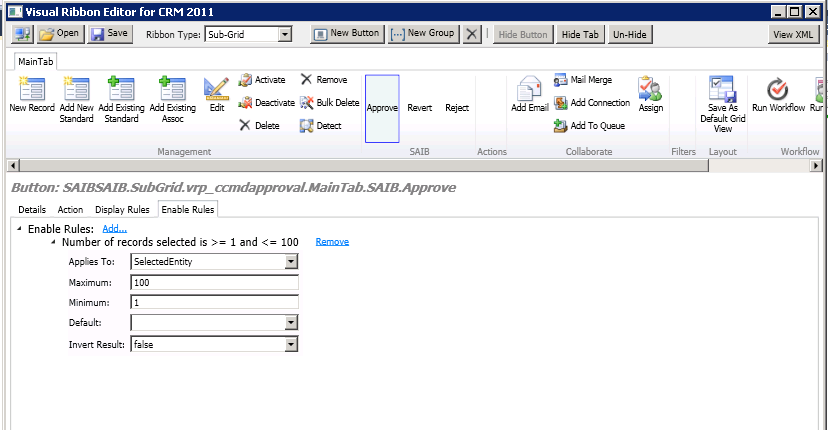Click the Add To Queue ribbon button
The image size is (828, 430).
click(589, 125)
